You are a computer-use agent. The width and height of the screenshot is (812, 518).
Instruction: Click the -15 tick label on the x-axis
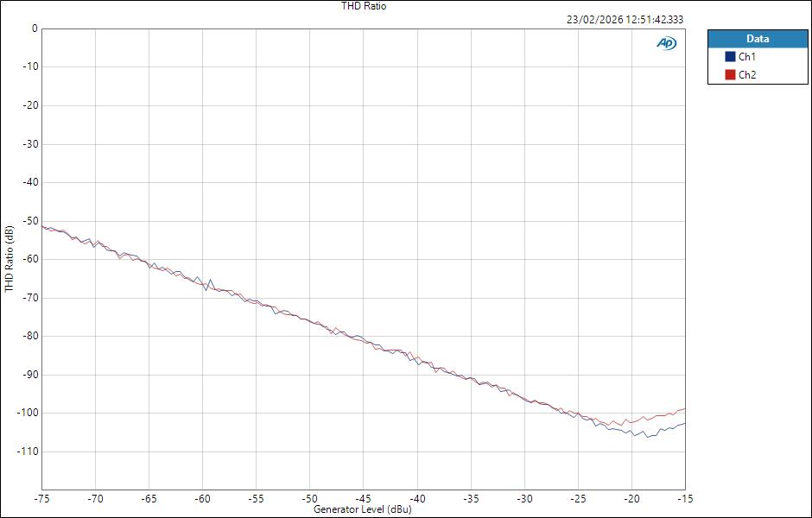[x=686, y=498]
